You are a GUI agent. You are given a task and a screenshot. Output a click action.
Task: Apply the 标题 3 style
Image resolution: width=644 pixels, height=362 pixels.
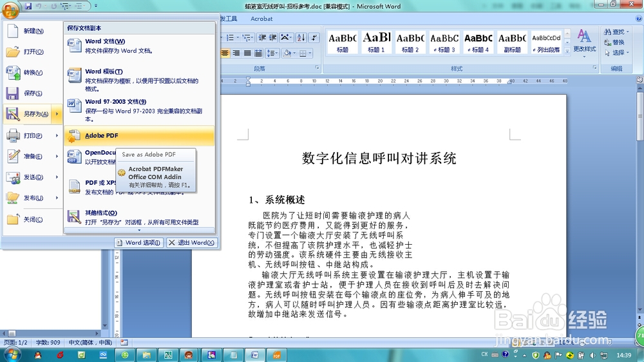click(444, 43)
